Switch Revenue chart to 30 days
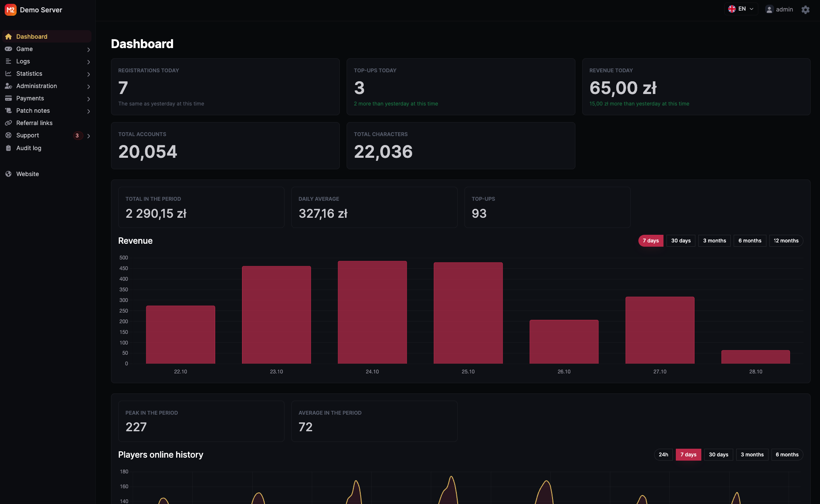820x504 pixels. (681, 241)
